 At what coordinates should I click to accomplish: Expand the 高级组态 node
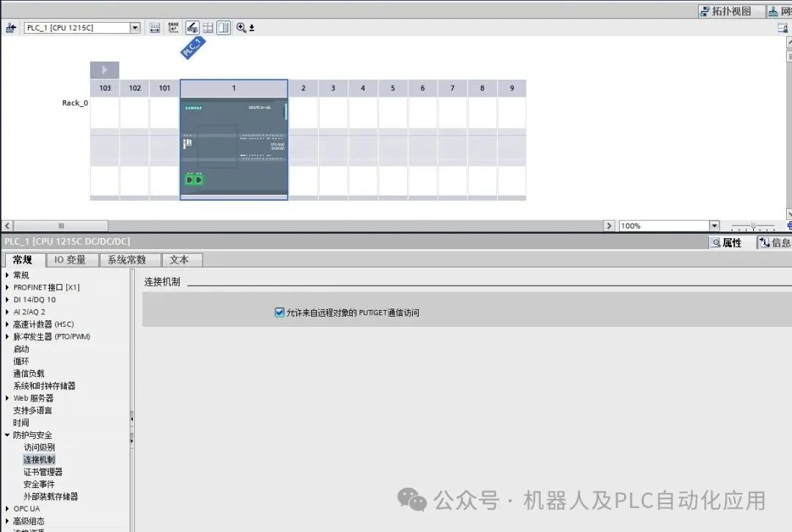click(x=7, y=521)
